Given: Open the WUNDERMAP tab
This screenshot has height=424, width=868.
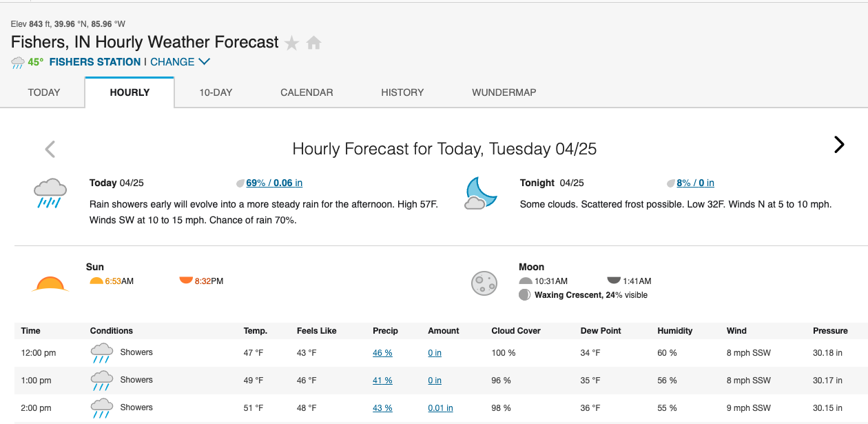Looking at the screenshot, I should pyautogui.click(x=504, y=92).
